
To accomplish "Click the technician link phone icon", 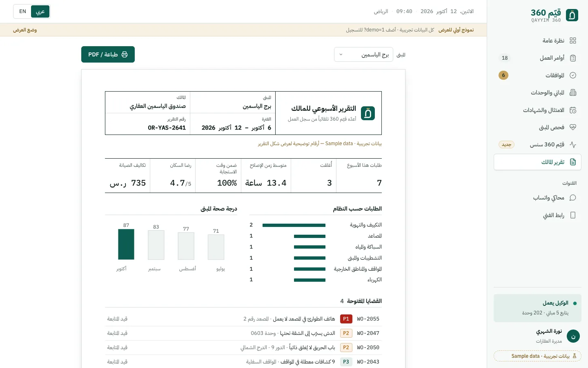I will (x=573, y=215).
